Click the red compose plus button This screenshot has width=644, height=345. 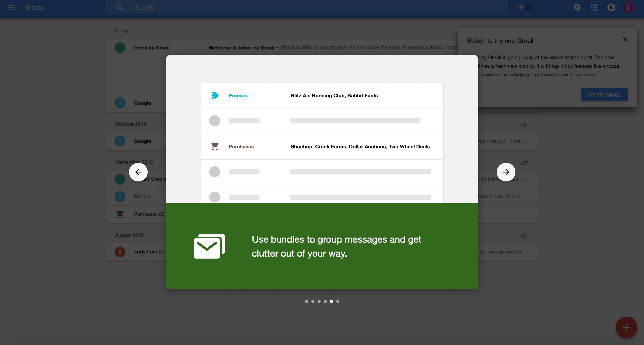coord(626,327)
